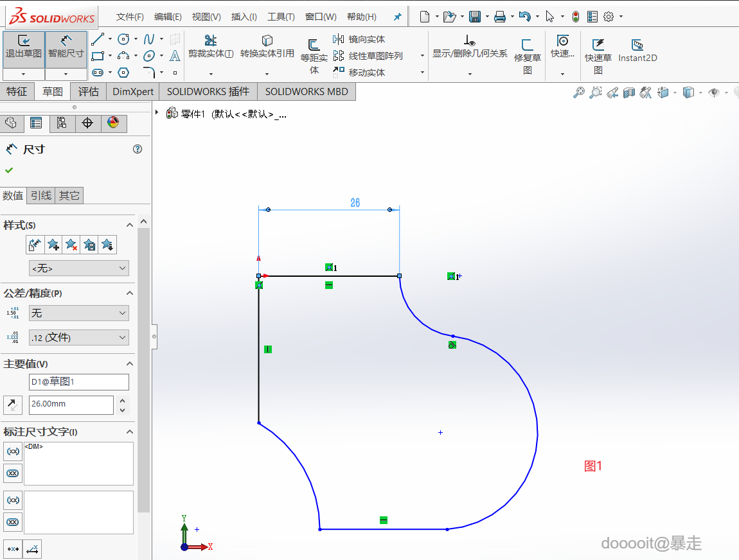Expand the 零件1 tree node arrow
This screenshot has width=739, height=560.
157,113
